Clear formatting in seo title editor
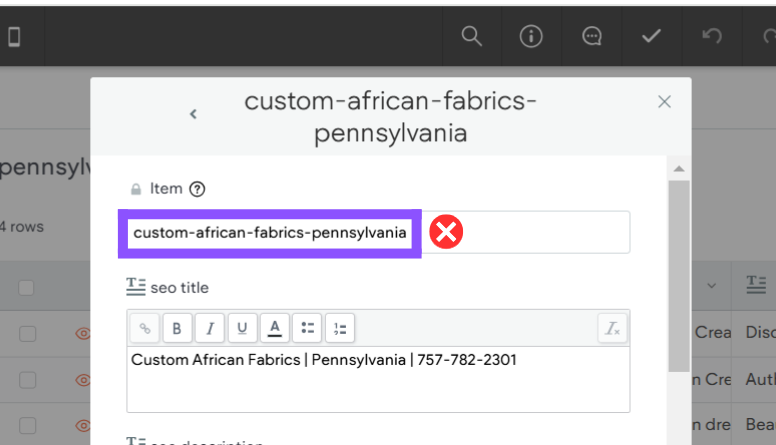 tap(613, 328)
